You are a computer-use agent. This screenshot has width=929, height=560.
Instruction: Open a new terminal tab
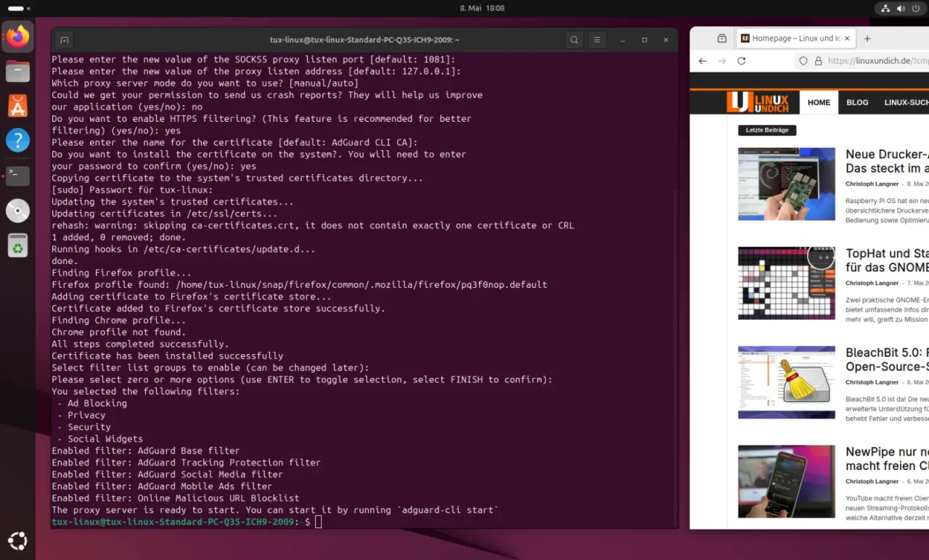click(x=64, y=40)
